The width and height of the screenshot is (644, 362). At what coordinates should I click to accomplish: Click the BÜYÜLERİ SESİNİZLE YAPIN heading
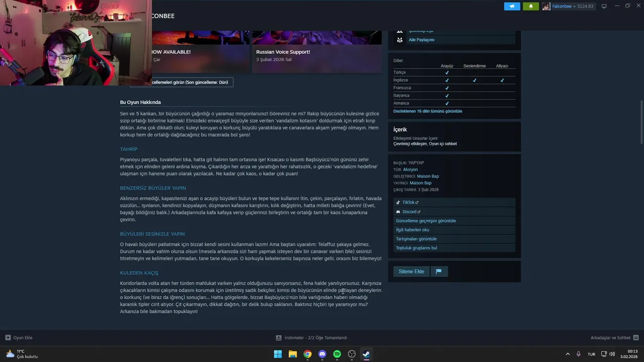tap(152, 234)
